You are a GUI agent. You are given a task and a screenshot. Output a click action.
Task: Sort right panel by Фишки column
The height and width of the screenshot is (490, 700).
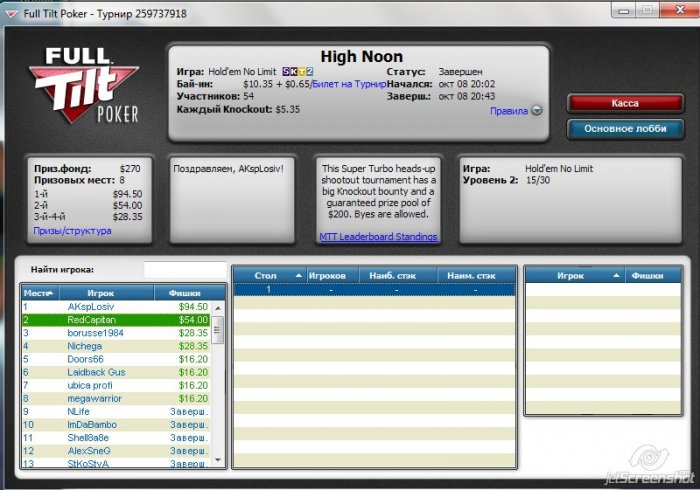click(653, 276)
